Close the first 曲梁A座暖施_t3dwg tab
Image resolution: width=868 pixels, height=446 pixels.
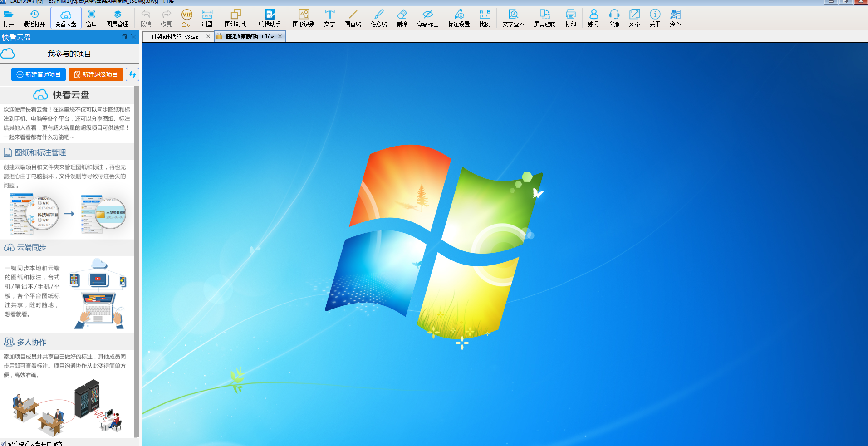click(208, 36)
